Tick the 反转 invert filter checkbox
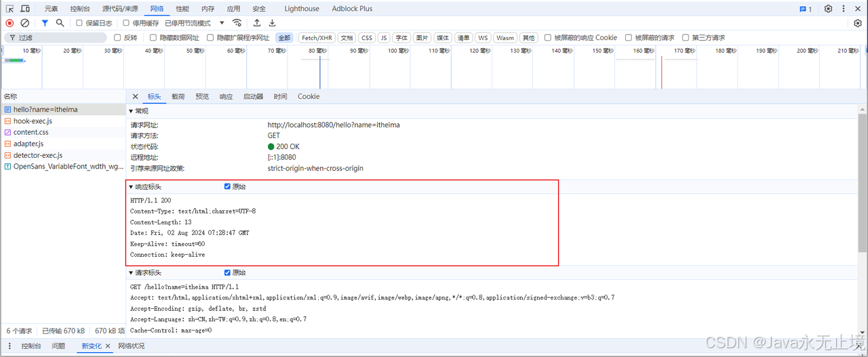The image size is (868, 357). tap(117, 38)
